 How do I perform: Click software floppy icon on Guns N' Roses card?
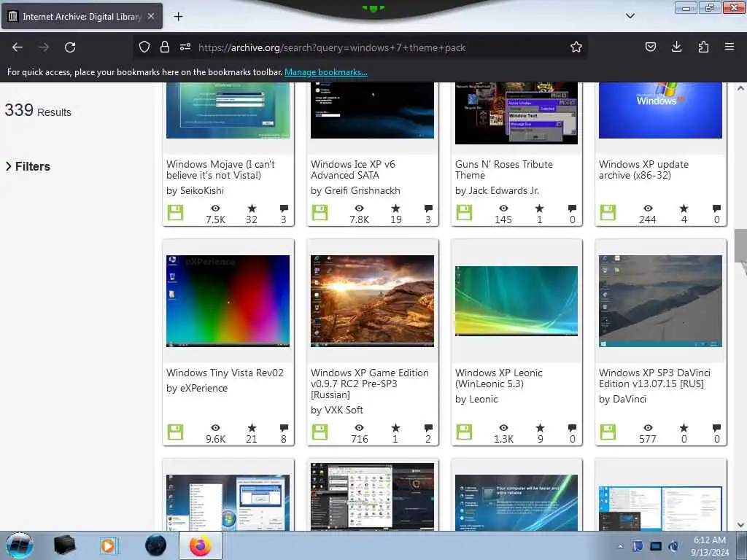pyautogui.click(x=464, y=213)
